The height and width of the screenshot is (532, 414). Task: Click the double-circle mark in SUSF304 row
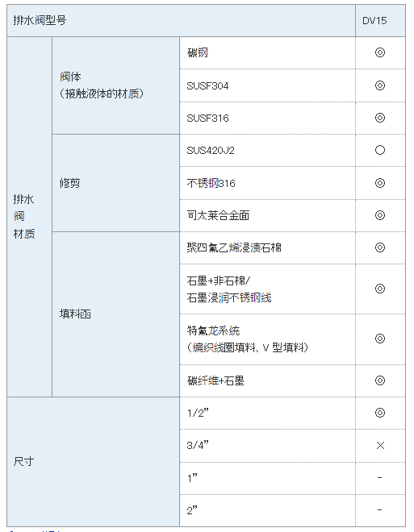click(x=379, y=85)
